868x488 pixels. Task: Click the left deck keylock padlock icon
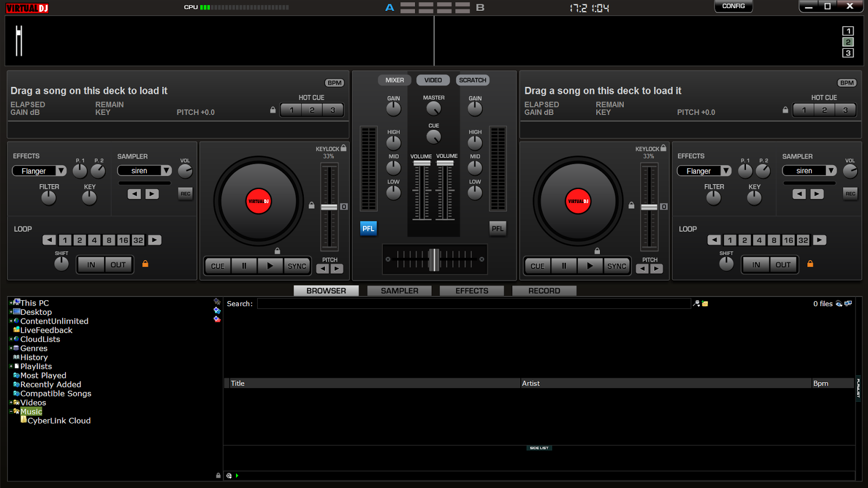(x=343, y=148)
